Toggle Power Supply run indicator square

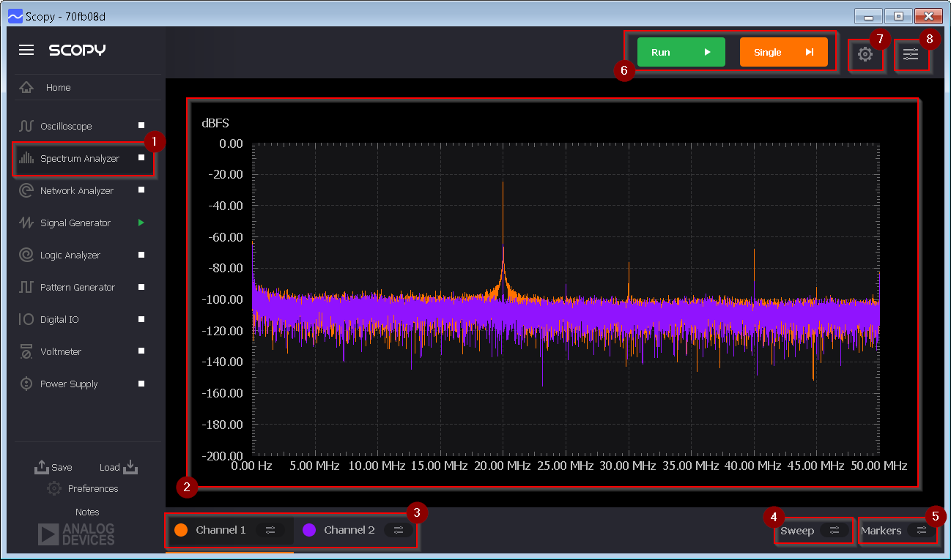[x=141, y=384]
